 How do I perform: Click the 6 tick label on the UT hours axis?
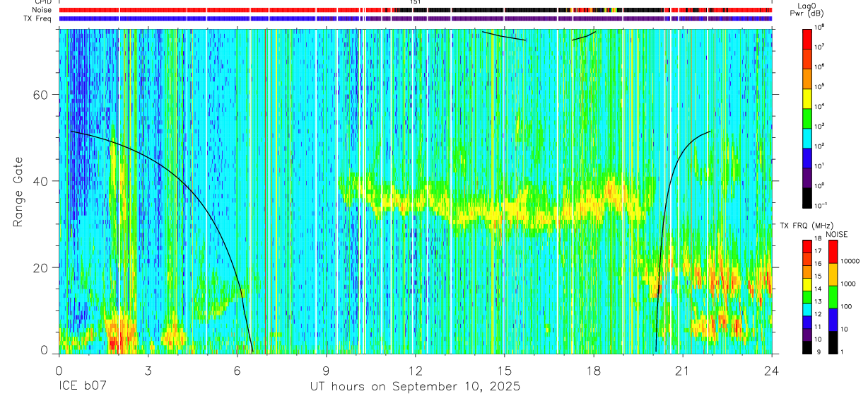click(x=237, y=371)
